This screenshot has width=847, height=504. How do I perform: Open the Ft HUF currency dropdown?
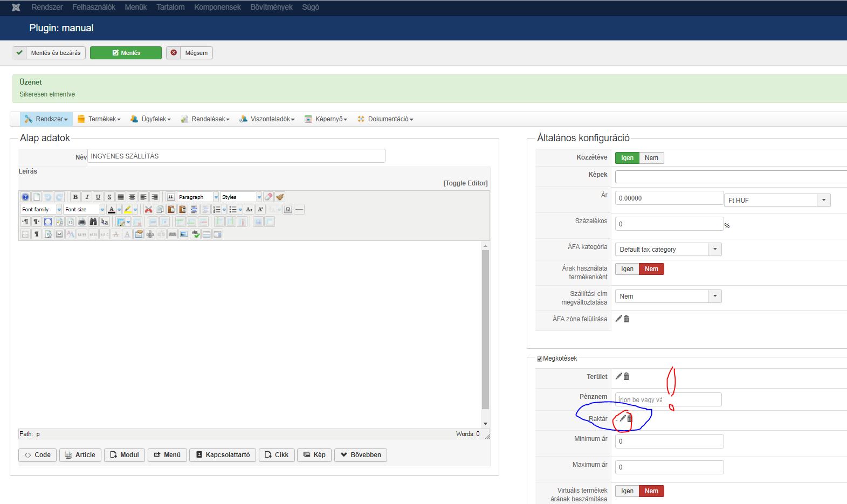tap(777, 200)
